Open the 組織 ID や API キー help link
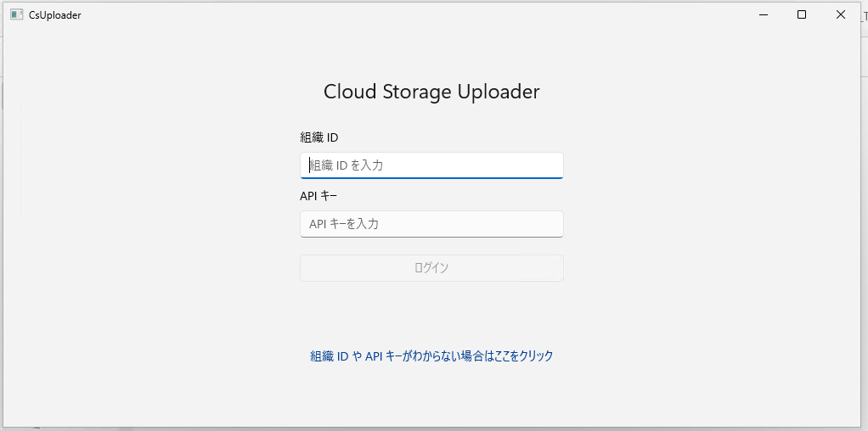 point(431,356)
